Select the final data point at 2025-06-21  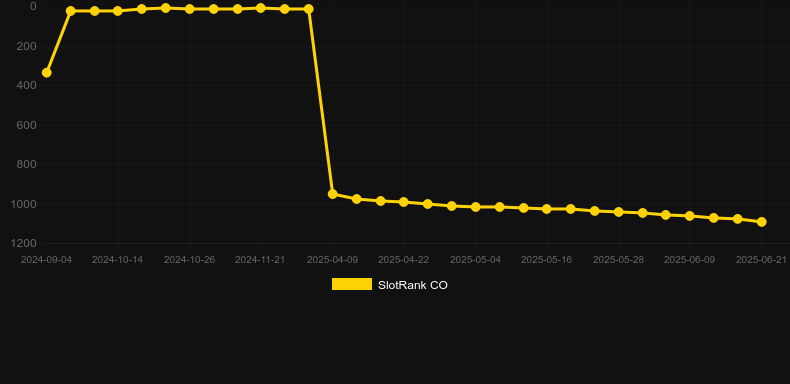761,222
